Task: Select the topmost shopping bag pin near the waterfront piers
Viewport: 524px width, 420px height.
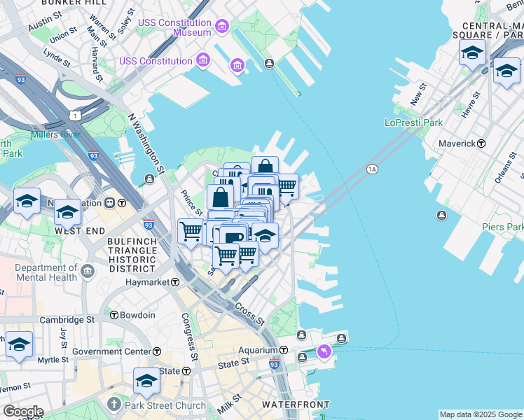Action: click(x=265, y=165)
